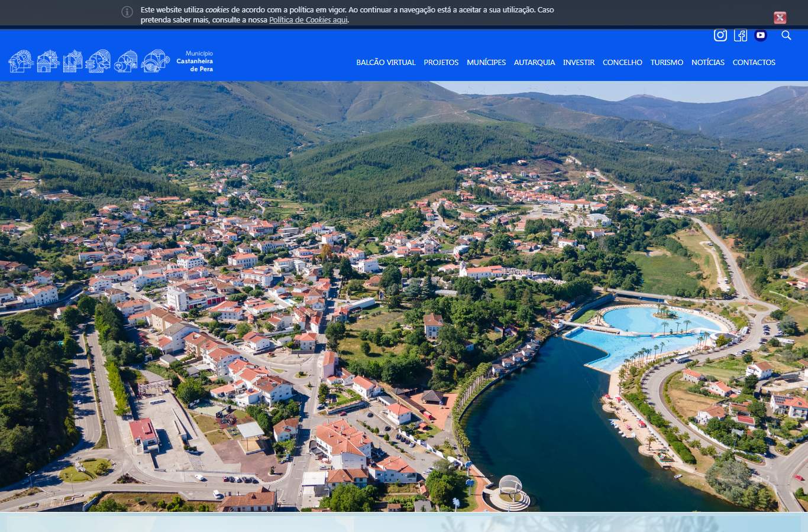The height and width of the screenshot is (532, 808).
Task: Open the Munícipes menu item
Action: [486, 62]
